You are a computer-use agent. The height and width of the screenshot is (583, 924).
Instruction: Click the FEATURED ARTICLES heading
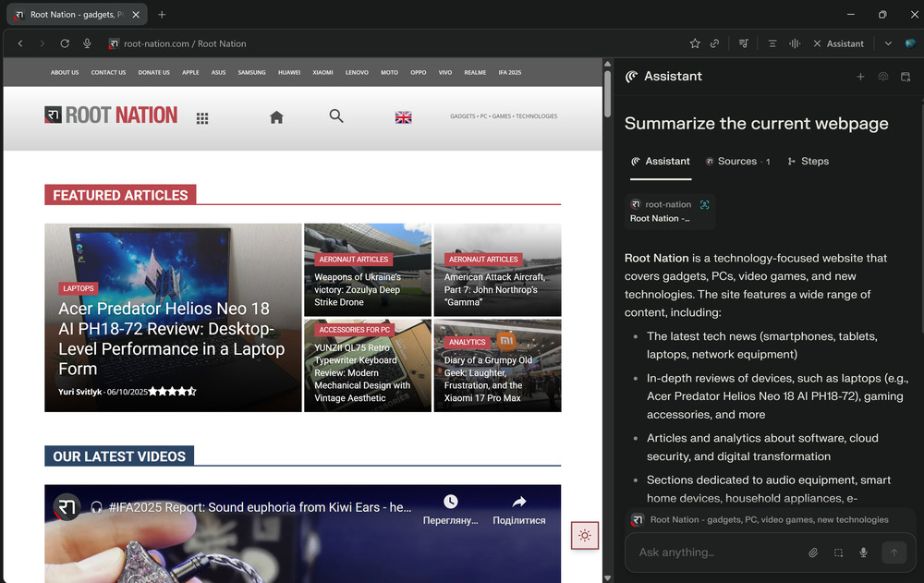pos(120,195)
